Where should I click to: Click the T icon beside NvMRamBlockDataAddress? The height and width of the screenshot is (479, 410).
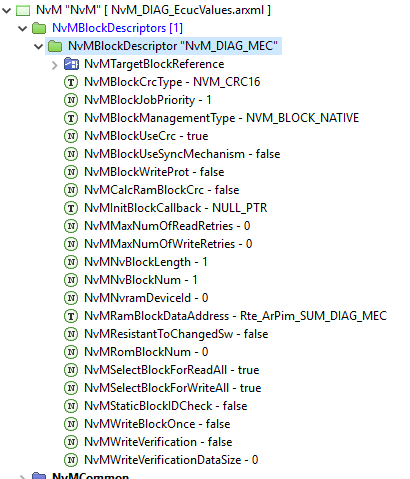[71, 316]
